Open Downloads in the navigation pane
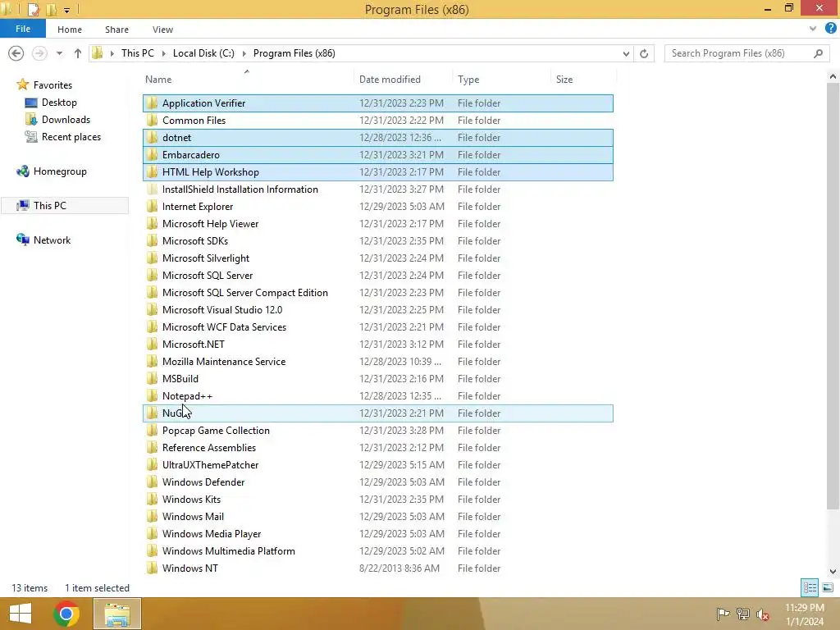 pyautogui.click(x=66, y=120)
